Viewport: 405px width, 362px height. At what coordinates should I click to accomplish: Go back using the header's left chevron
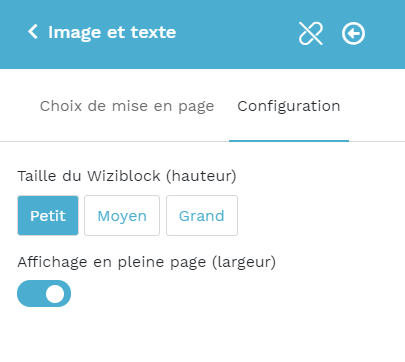pos(33,32)
